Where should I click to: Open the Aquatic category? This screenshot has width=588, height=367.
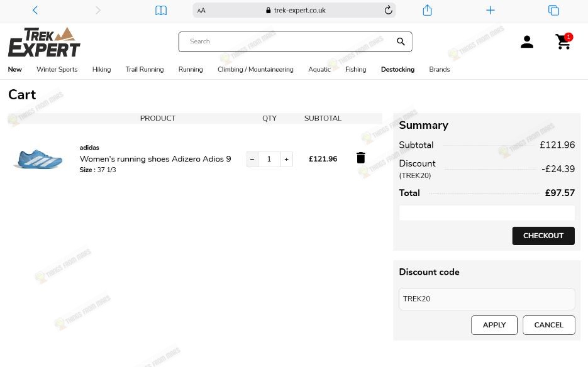(319, 69)
